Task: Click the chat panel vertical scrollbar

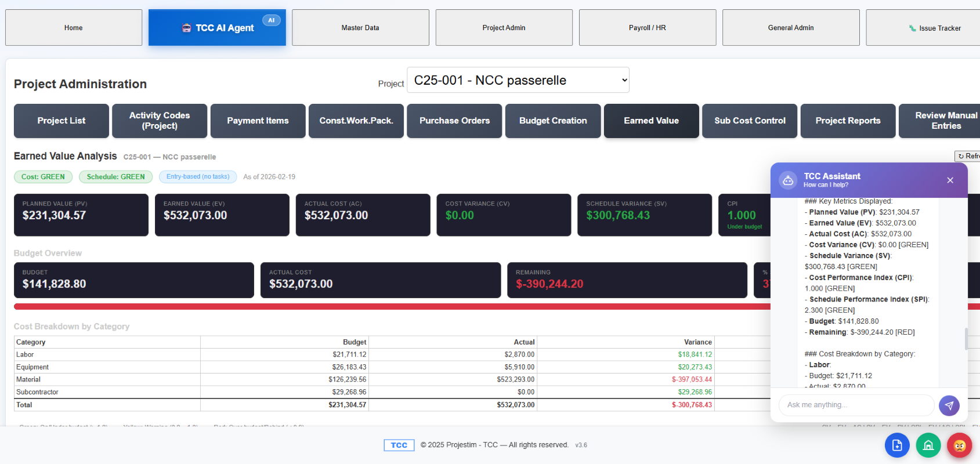Action: (966, 339)
